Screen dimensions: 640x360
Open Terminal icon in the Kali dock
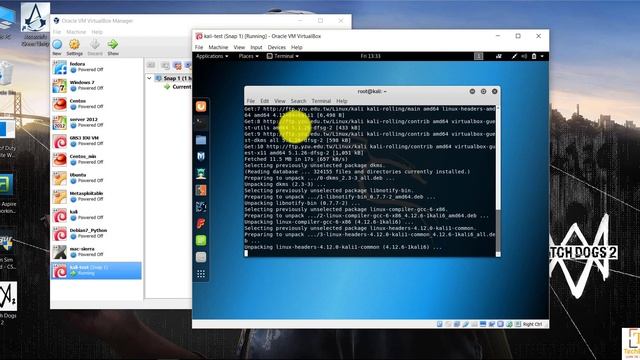(x=201, y=122)
